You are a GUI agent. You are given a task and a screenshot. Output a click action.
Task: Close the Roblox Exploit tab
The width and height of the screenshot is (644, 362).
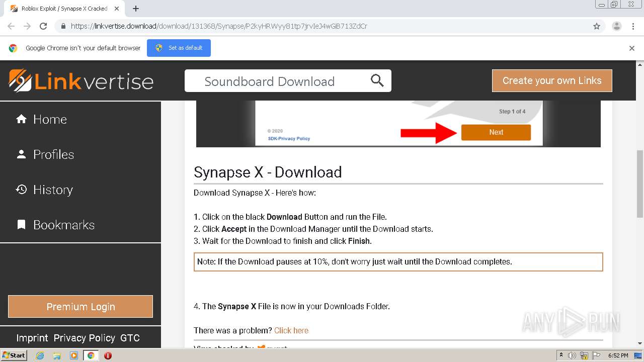[x=117, y=9]
